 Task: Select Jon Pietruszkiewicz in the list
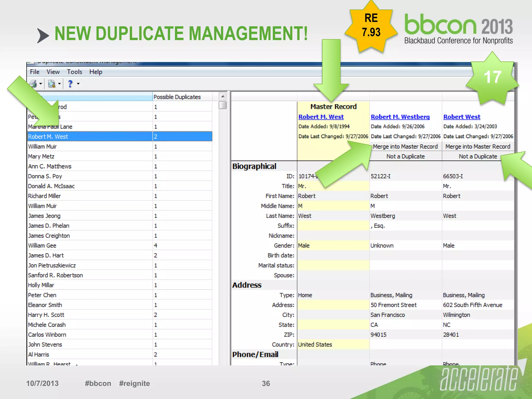(x=120, y=265)
